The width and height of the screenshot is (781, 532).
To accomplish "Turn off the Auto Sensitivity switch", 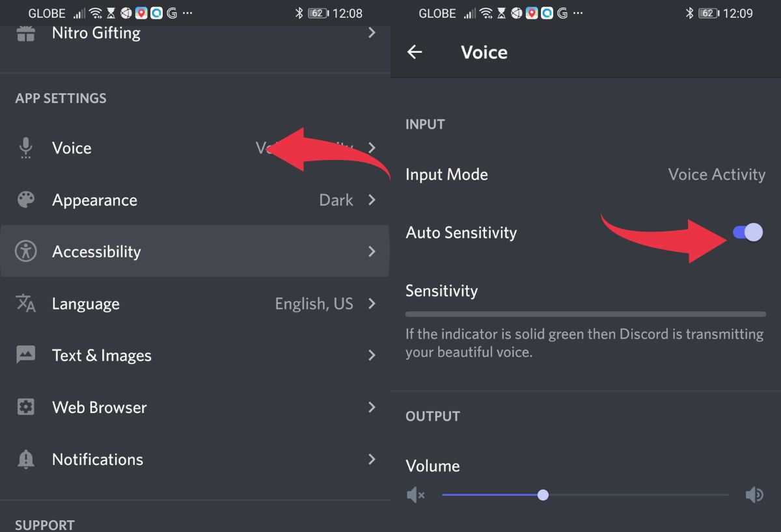I will (747, 232).
